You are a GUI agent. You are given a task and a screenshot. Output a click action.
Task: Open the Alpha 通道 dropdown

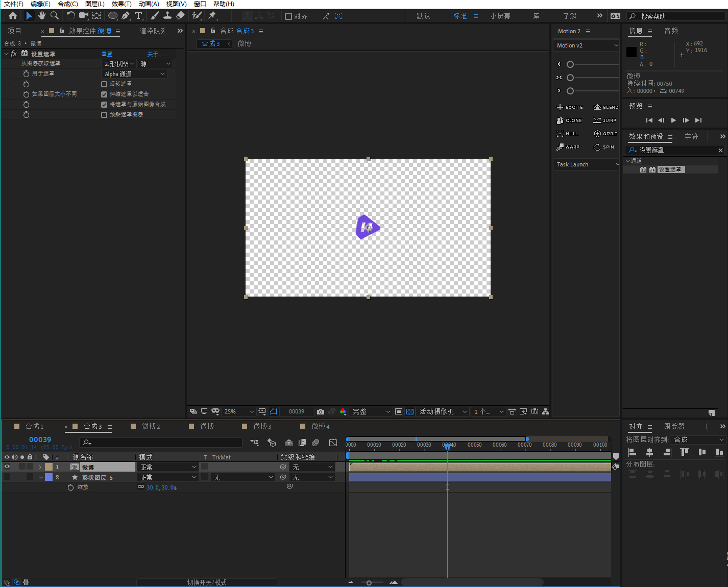[135, 74]
